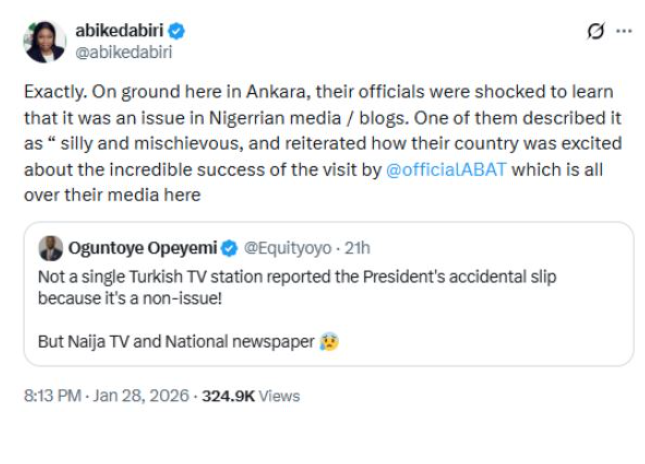Screen dimensions: 645x464
Task: Open the three-dot More options menu
Action: click(x=624, y=31)
